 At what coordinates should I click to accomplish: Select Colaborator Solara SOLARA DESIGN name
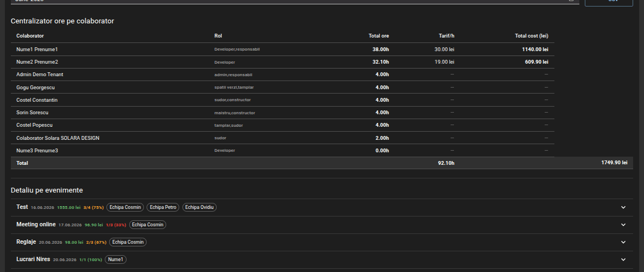pyautogui.click(x=58, y=138)
